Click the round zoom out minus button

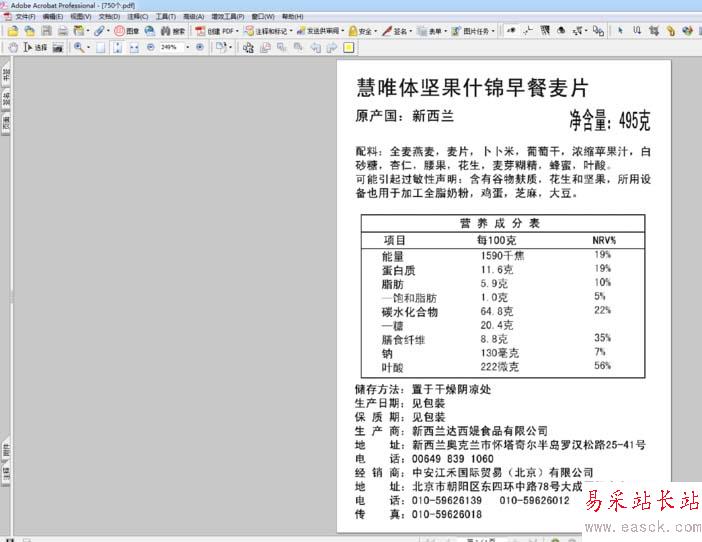tap(150, 47)
